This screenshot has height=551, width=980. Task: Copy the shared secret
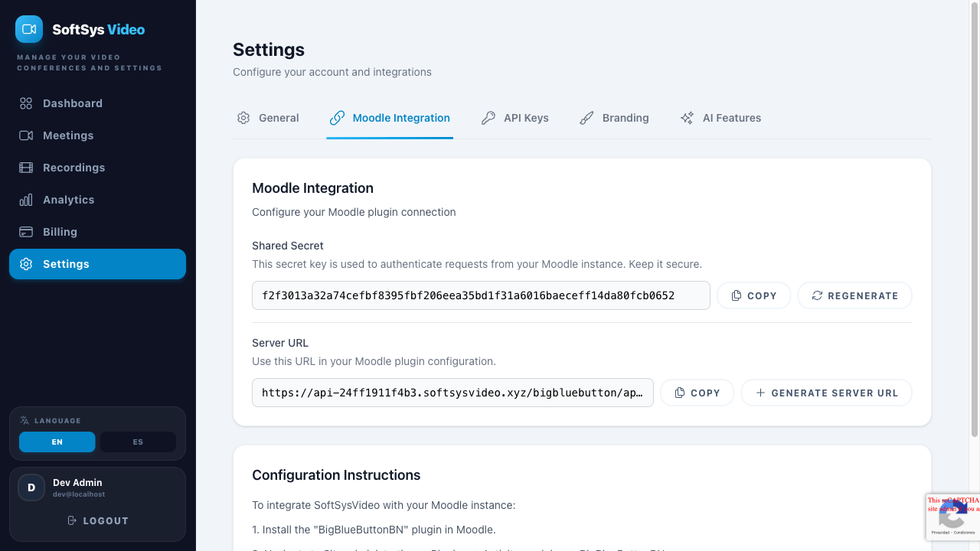pyautogui.click(x=753, y=295)
